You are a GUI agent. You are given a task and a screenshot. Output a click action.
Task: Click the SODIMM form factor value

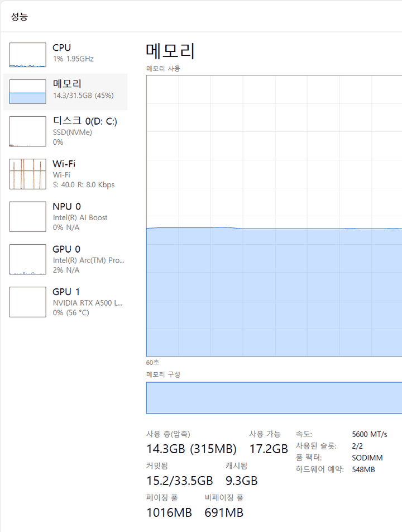[367, 458]
